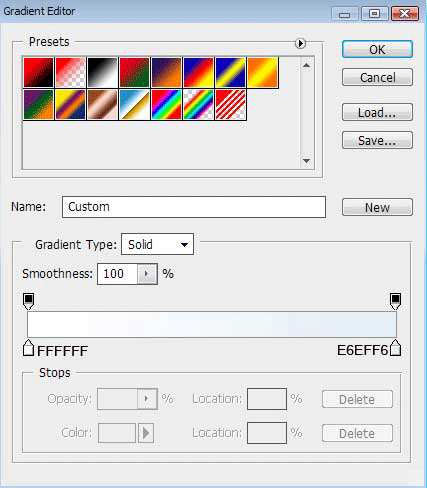The width and height of the screenshot is (427, 488).
Task: Select the copper gradient preset
Action: (x=102, y=104)
